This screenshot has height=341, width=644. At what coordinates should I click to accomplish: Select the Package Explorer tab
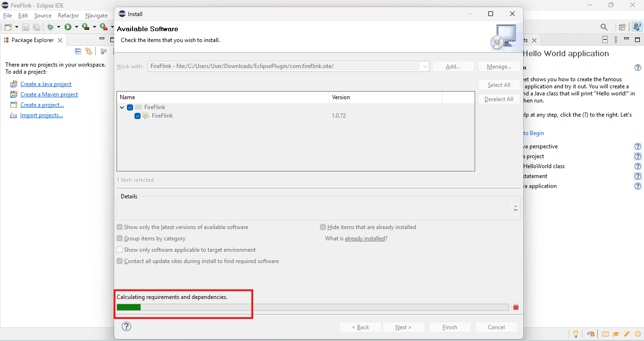33,40
